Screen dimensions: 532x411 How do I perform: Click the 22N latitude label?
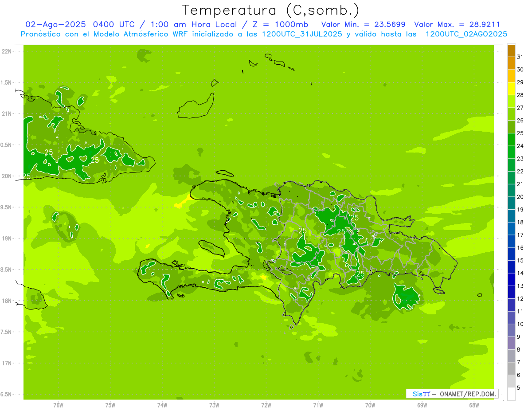8,51
